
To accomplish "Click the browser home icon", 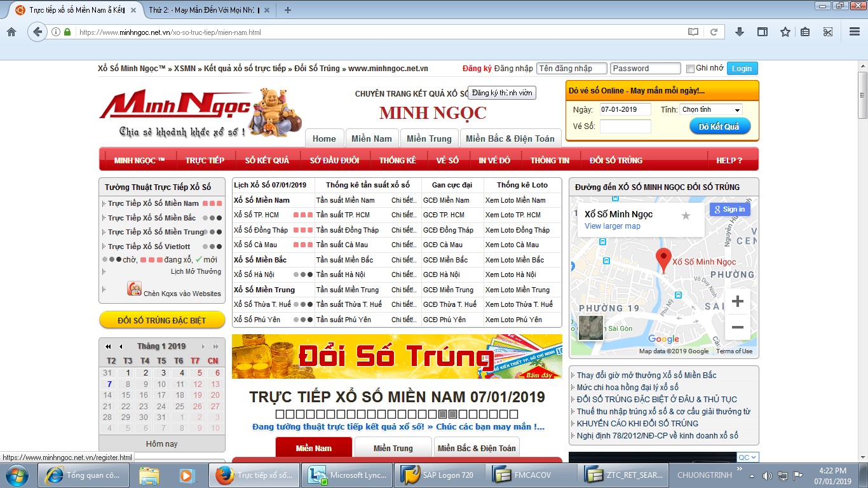I will point(11,32).
